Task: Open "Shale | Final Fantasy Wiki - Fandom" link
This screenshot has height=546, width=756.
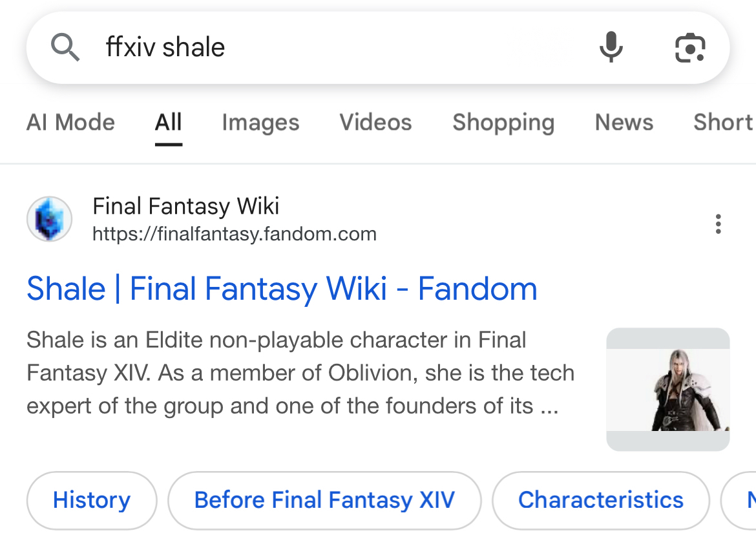Action: (x=282, y=289)
